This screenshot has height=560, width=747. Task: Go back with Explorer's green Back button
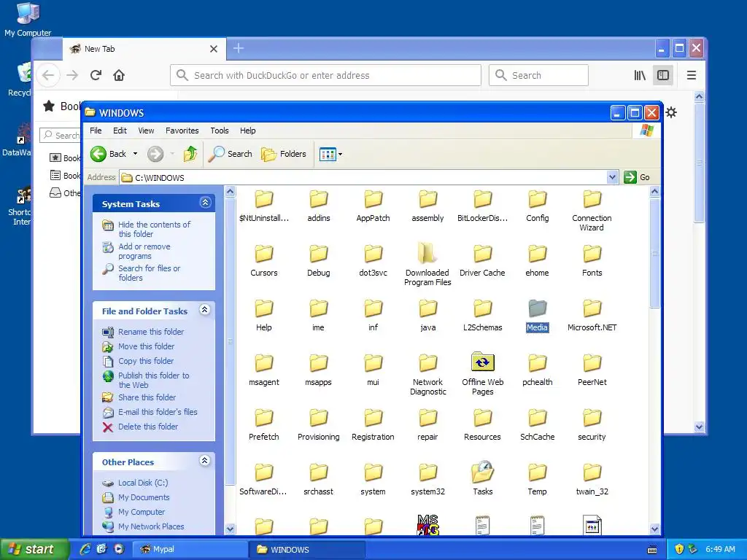point(109,154)
